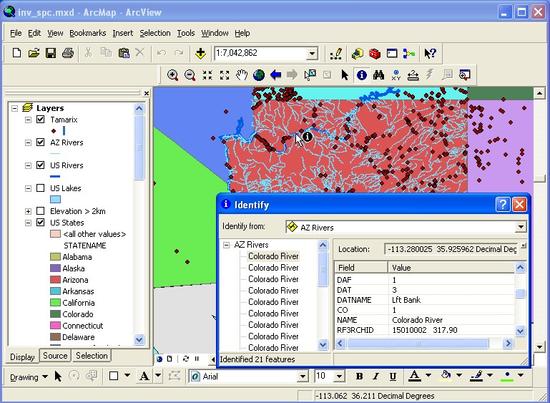Click the DATNAME value Lft Bank
The height and width of the screenshot is (403, 550).
(x=406, y=300)
